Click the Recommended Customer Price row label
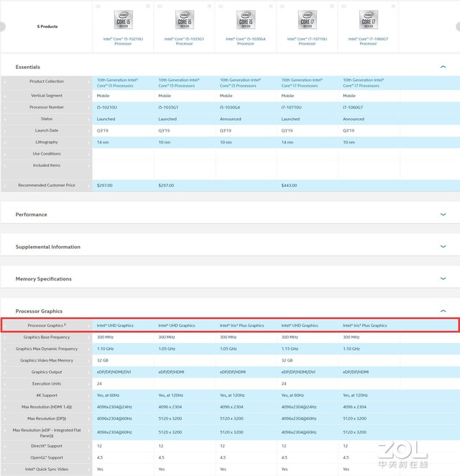 [x=47, y=186]
